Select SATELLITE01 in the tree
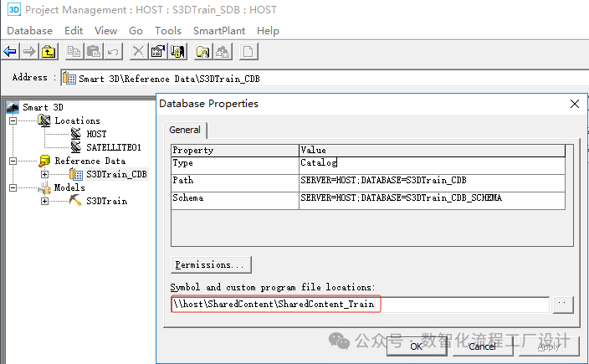The width and height of the screenshot is (589, 364). point(114,147)
